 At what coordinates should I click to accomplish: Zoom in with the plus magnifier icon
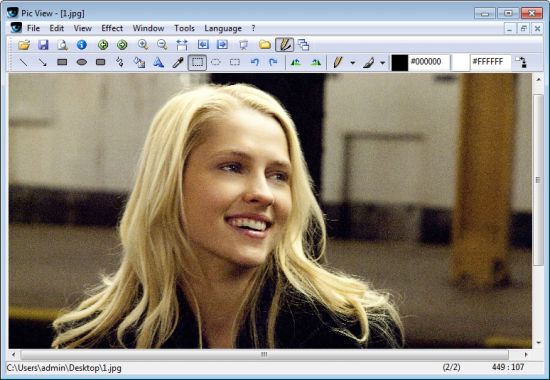pos(143,45)
